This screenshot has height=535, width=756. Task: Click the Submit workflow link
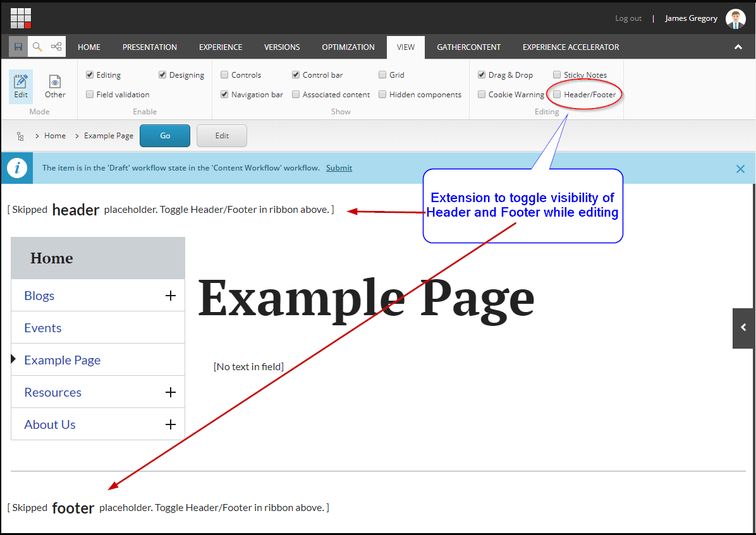click(339, 168)
